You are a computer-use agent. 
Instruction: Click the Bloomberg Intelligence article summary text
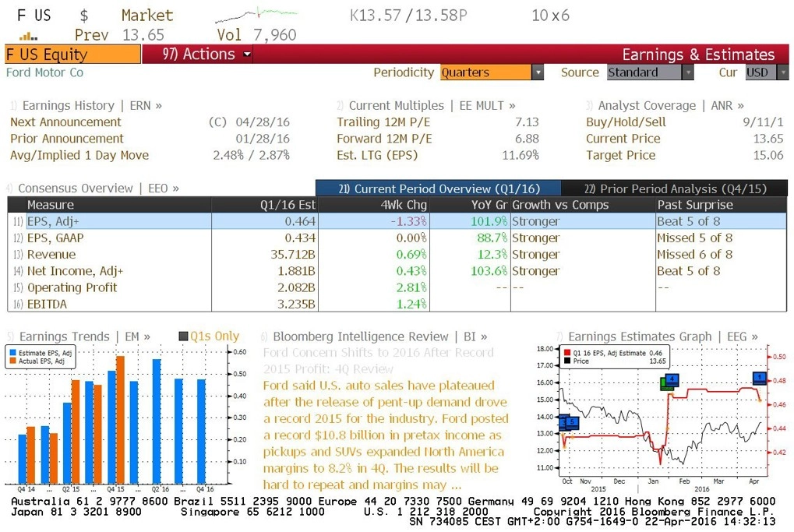(x=386, y=435)
